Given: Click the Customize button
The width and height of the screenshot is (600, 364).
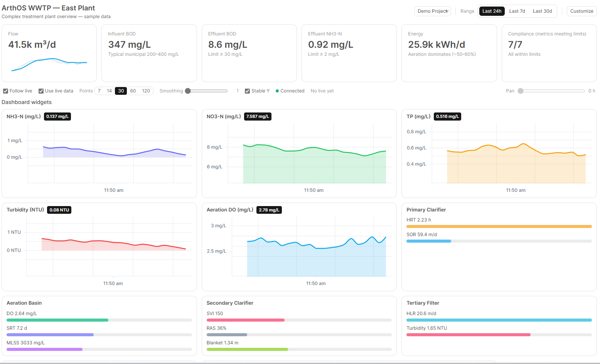Looking at the screenshot, I should 581,11.
